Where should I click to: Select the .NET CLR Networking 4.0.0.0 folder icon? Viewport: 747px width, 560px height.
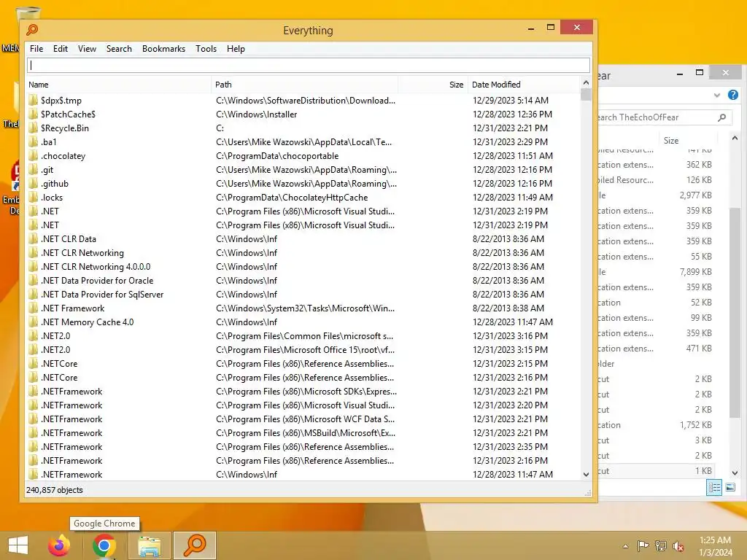coord(33,267)
